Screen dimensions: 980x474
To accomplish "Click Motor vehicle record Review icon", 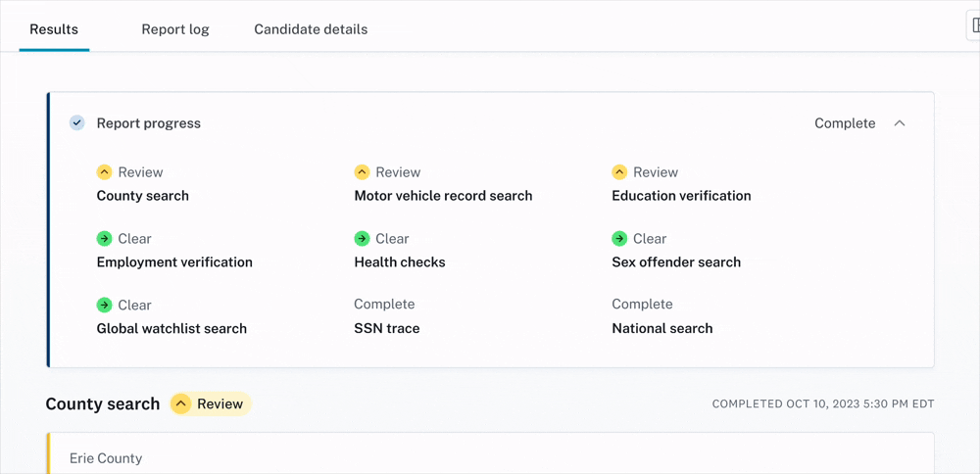I will pyautogui.click(x=362, y=172).
